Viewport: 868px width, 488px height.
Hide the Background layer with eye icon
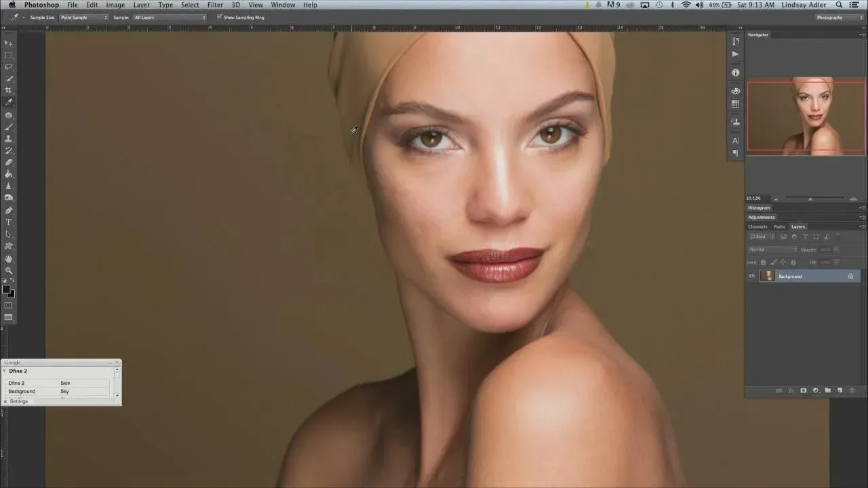[x=751, y=276]
